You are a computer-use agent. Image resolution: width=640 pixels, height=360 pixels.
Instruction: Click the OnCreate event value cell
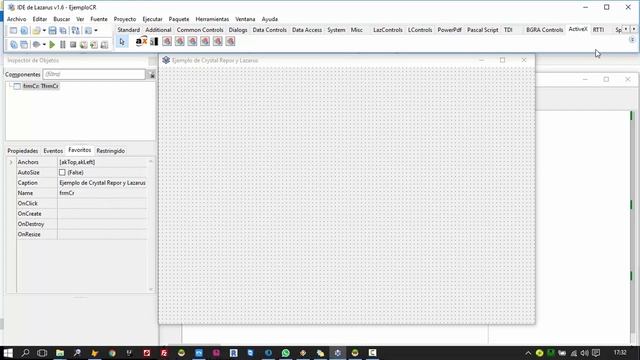click(102, 214)
